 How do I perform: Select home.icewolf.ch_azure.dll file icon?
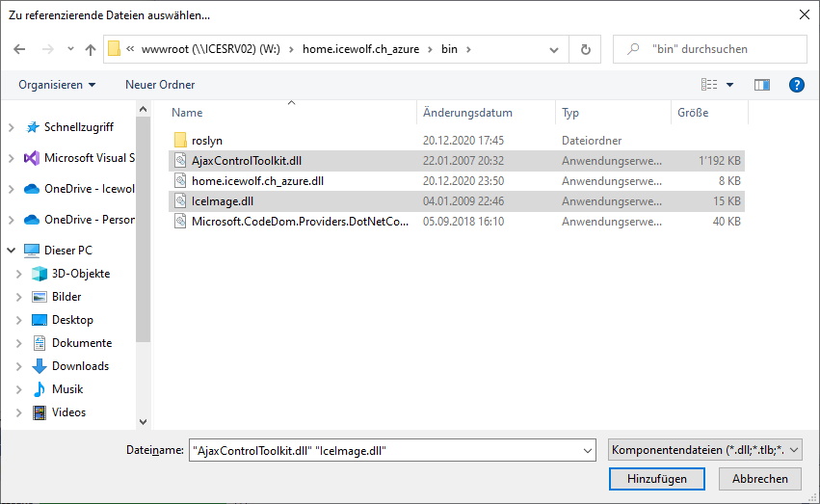coord(180,181)
